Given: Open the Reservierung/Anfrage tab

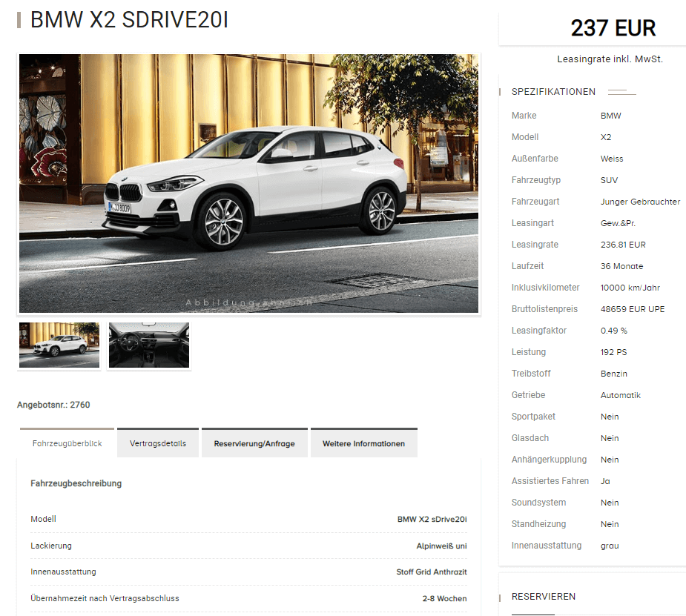Looking at the screenshot, I should click(x=254, y=443).
